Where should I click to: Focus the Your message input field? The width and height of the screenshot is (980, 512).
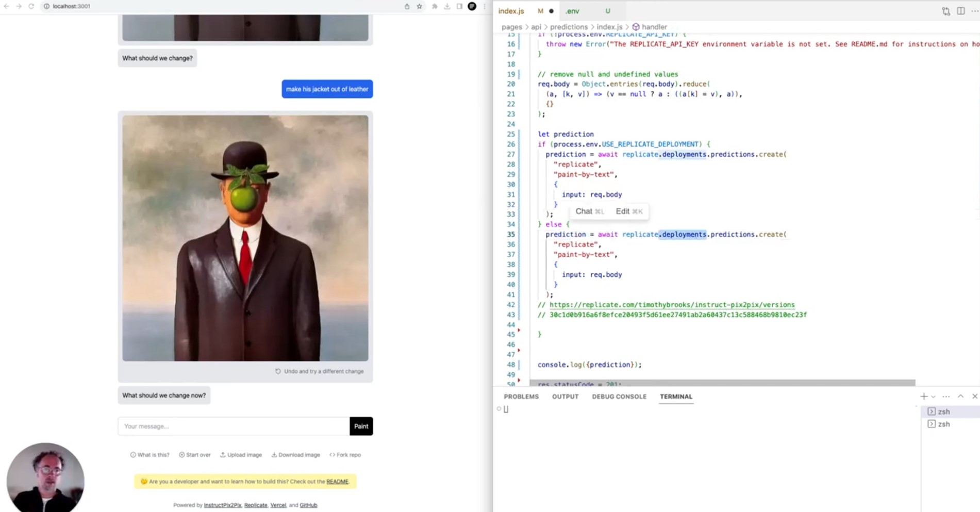click(x=234, y=426)
